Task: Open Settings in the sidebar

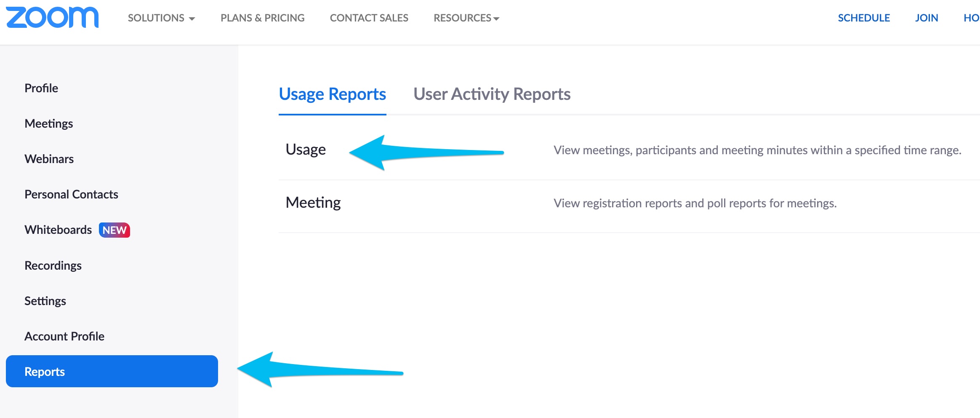Action: [x=45, y=301]
